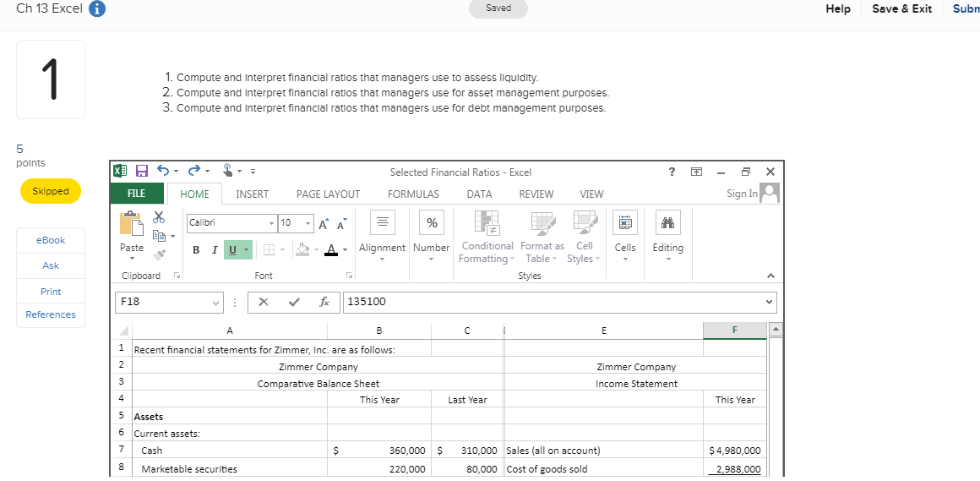Decrease font size
980x481 pixels.
click(342, 223)
